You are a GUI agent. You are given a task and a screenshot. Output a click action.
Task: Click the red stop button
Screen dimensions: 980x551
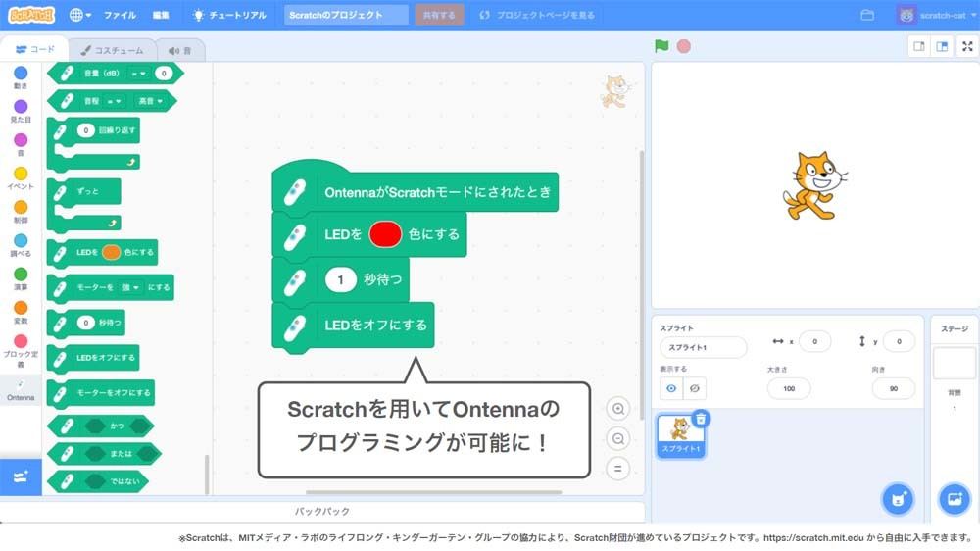684,46
